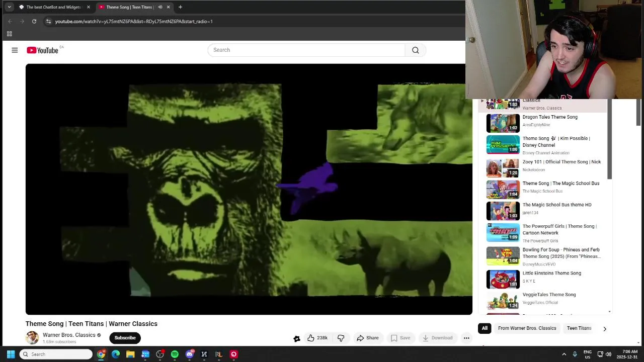Focus the YouTube search field
Screen dimensions: 644x362
coord(306,50)
